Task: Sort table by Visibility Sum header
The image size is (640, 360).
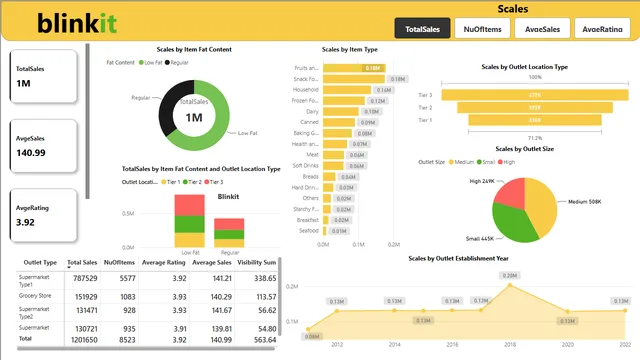Action: click(x=256, y=262)
